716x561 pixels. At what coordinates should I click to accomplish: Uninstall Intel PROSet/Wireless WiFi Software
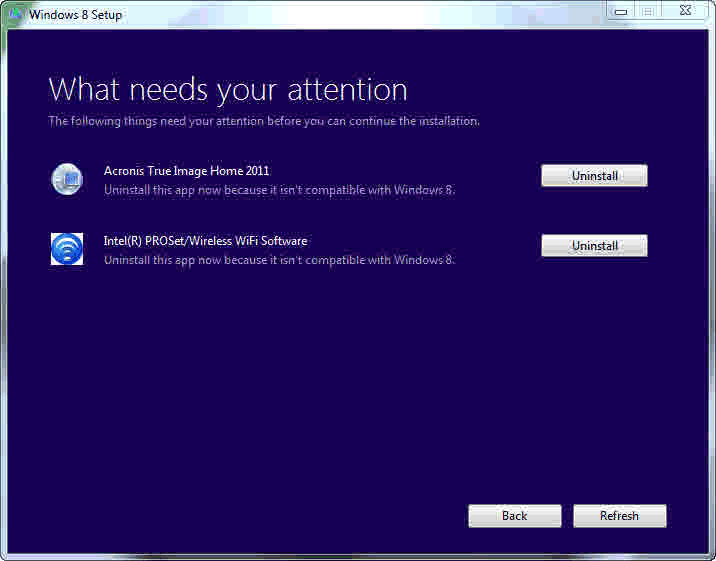pyautogui.click(x=594, y=246)
